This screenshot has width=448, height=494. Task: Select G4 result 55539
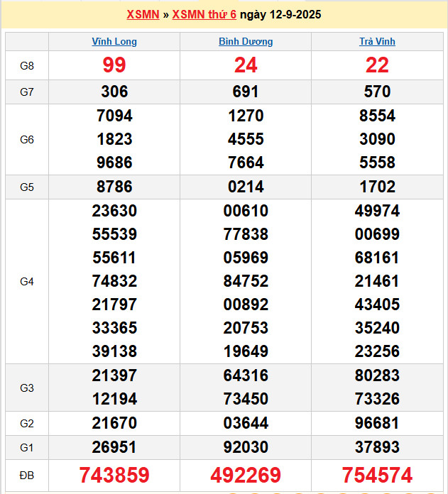click(114, 234)
